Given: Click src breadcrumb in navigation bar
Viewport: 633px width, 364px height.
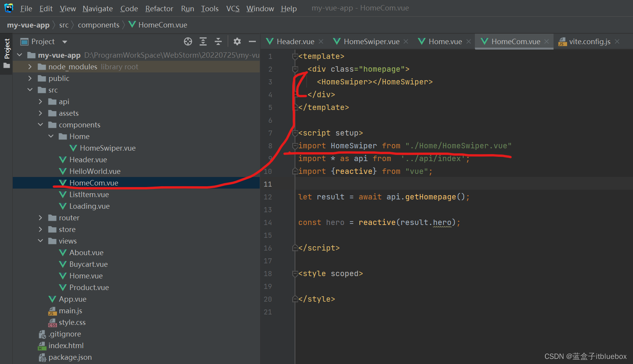Looking at the screenshot, I should click(x=64, y=25).
